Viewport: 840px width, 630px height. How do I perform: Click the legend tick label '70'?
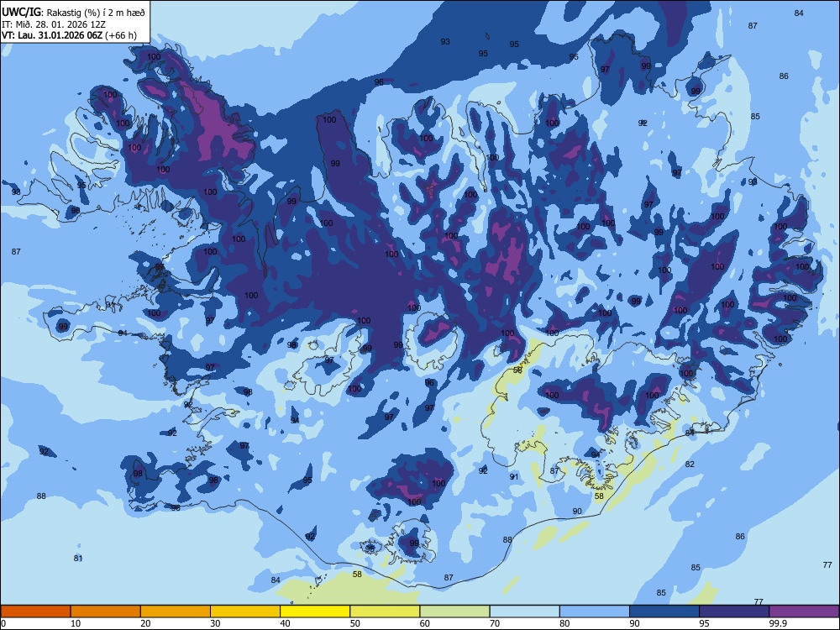click(x=495, y=623)
